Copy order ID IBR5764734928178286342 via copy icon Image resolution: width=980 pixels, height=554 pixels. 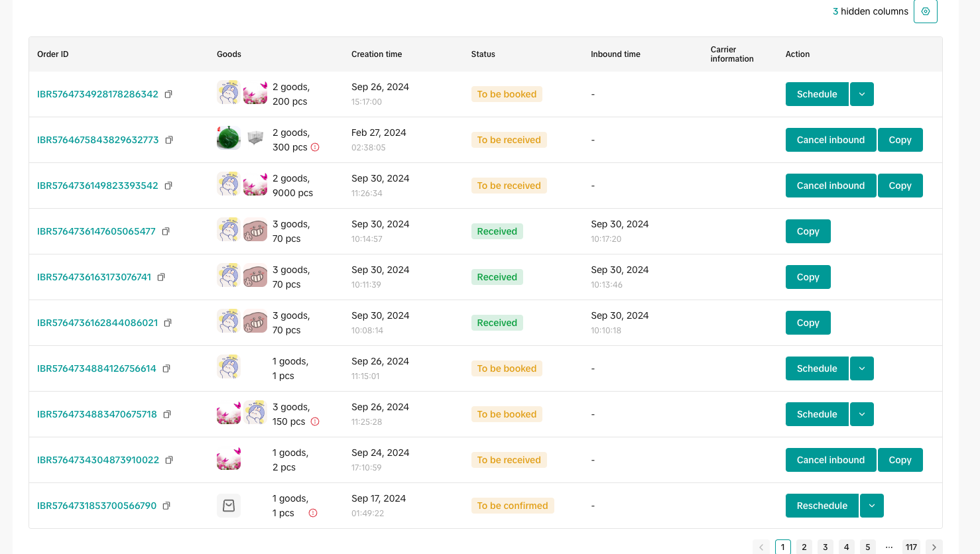tap(168, 94)
